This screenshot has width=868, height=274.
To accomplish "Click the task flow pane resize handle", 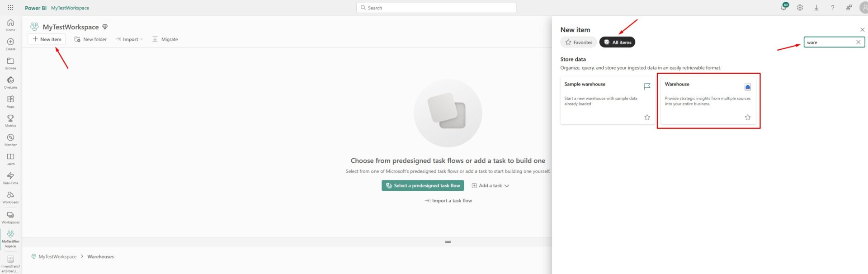I will [448, 242].
